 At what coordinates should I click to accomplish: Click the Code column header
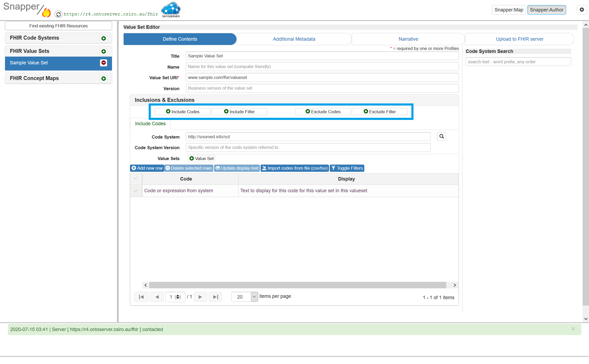click(190, 179)
